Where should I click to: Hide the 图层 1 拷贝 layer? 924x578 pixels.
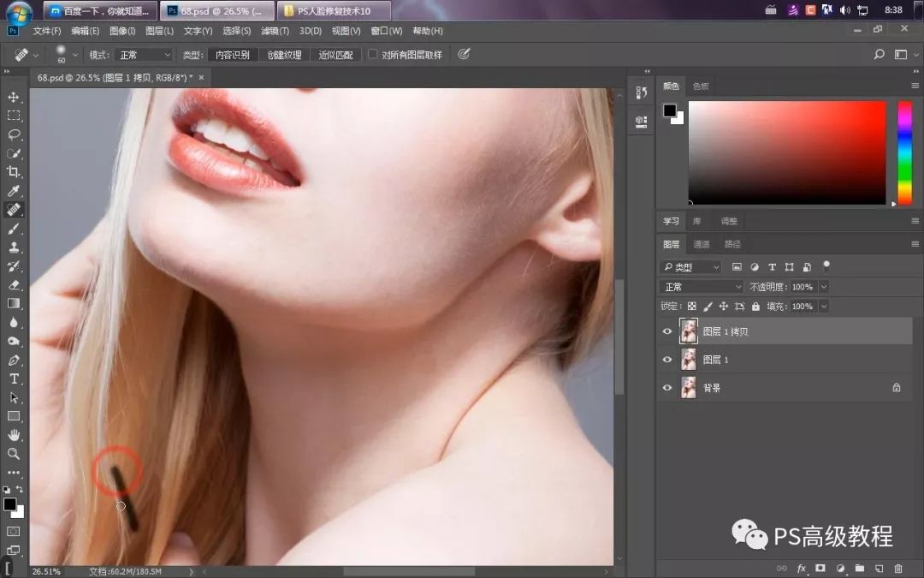667,331
